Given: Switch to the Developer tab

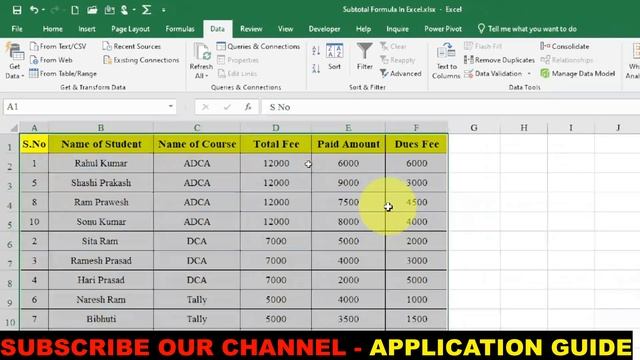Looking at the screenshot, I should coord(324,29).
